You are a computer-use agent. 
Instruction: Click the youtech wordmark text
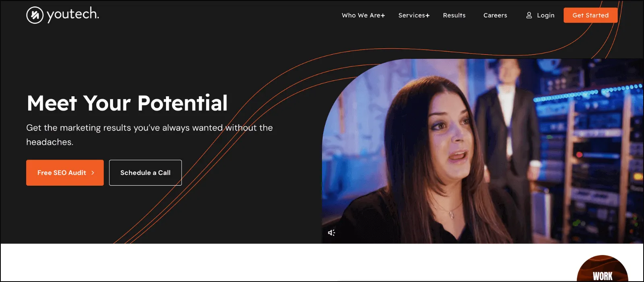tap(73, 15)
